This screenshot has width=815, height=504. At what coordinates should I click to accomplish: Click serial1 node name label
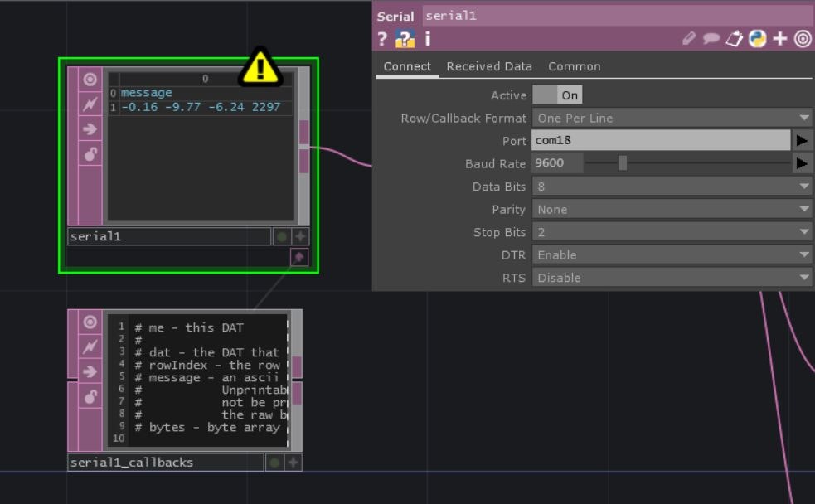(x=169, y=237)
